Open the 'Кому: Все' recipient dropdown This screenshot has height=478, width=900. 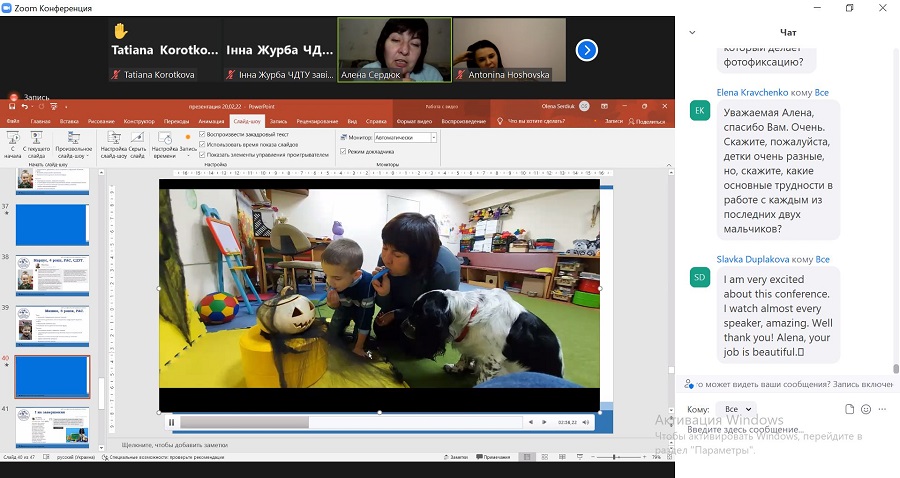click(736, 409)
